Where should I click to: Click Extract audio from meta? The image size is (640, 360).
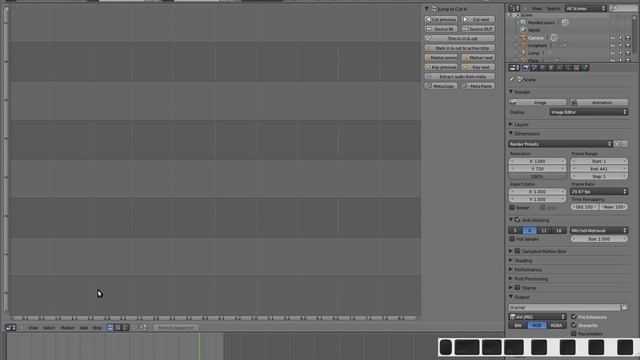coord(460,77)
